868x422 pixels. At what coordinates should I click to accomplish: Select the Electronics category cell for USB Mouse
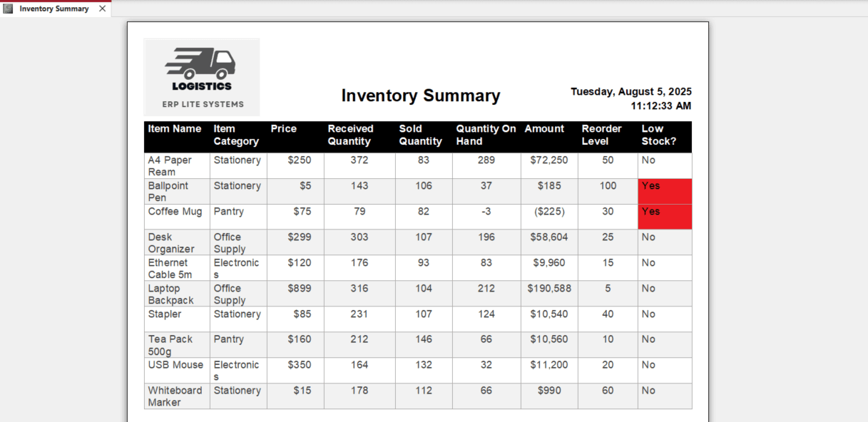tap(237, 370)
